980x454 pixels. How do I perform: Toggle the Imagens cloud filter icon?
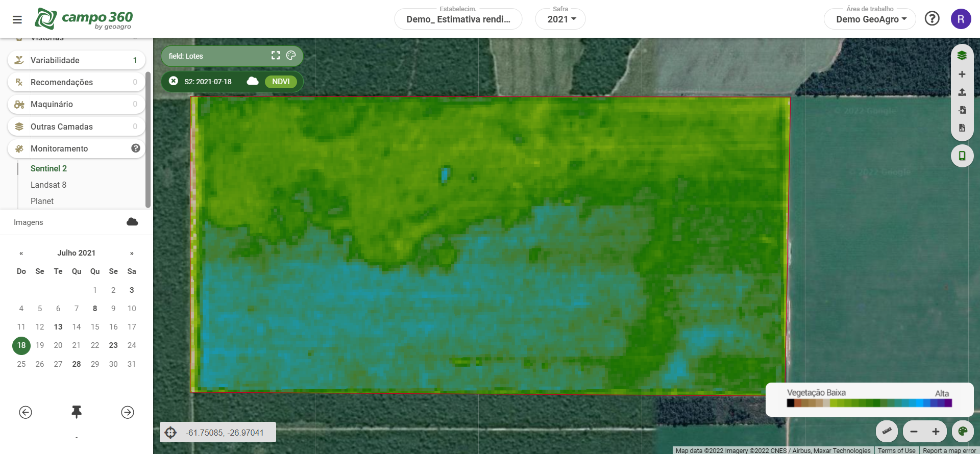point(132,222)
